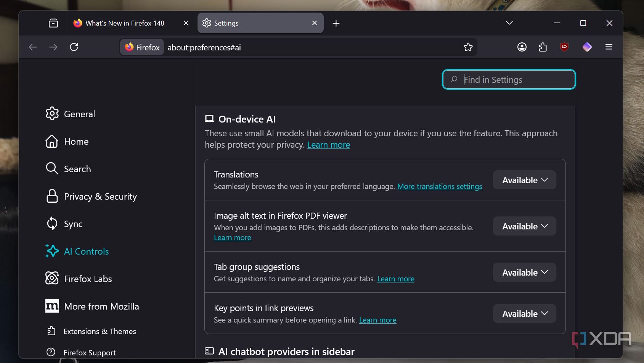The height and width of the screenshot is (363, 644).
Task: Click the address bar URL text
Action: pyautogui.click(x=204, y=47)
